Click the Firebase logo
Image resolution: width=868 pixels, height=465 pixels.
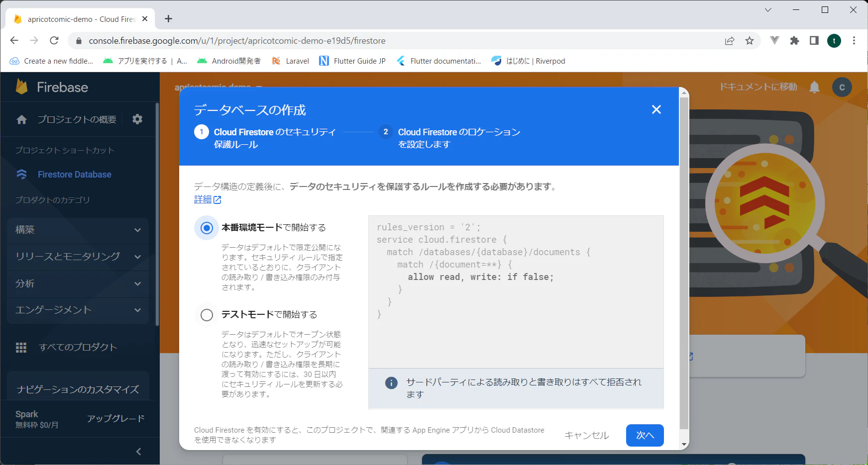52,87
